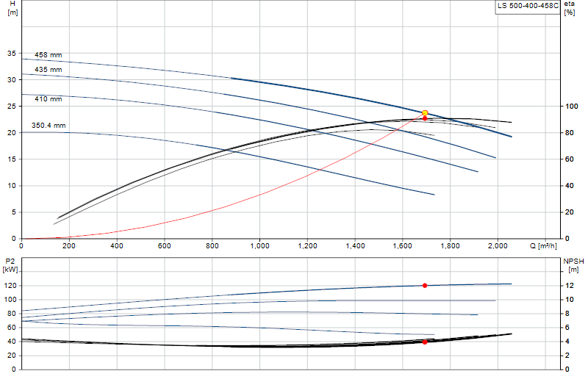Click the 1,200 tick on the Q axis

307,246
